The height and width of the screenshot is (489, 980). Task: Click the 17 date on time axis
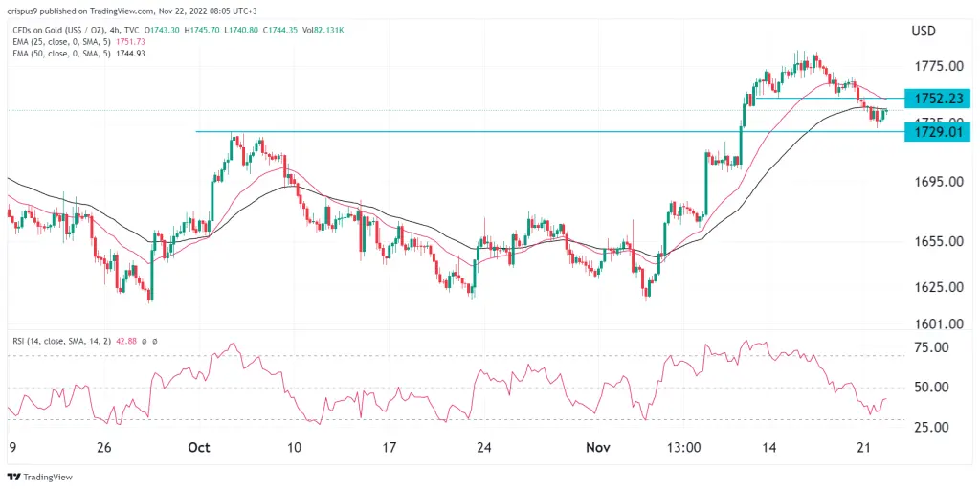pyautogui.click(x=389, y=448)
